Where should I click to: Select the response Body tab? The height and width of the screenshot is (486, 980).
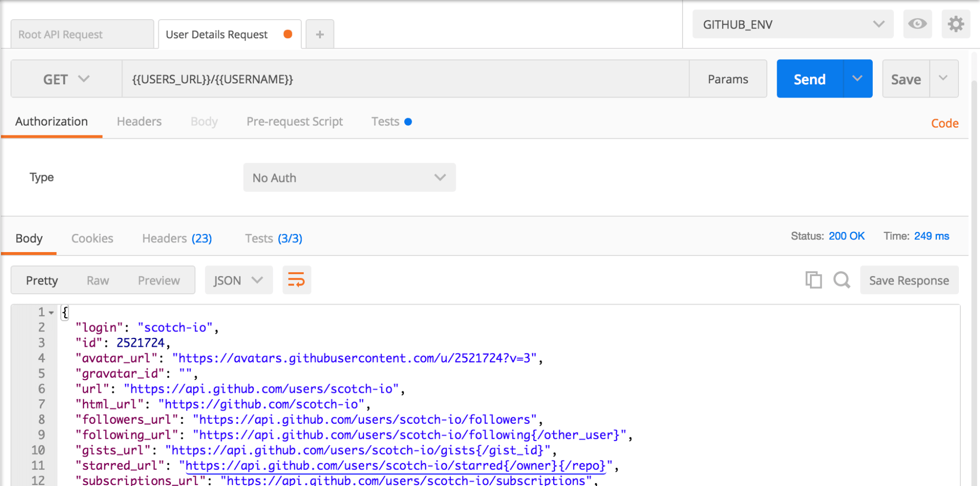point(29,238)
